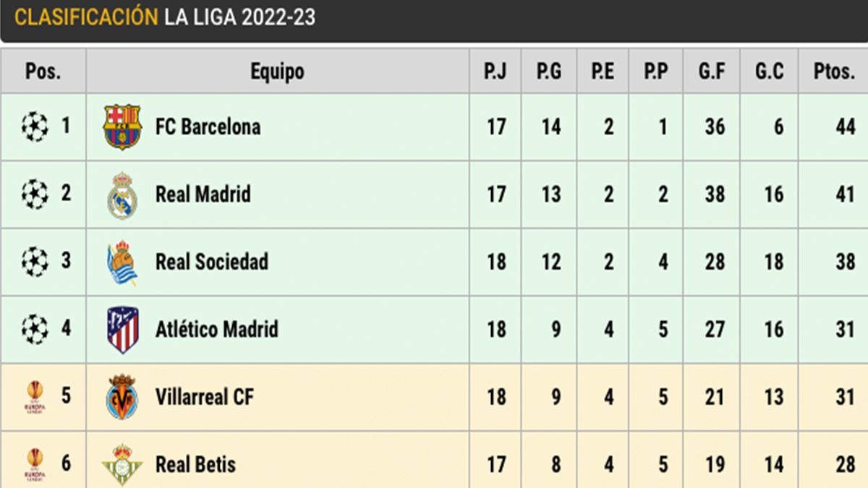Click the Real Madrid crest icon
Image resolution: width=868 pixels, height=488 pixels.
coord(122,194)
